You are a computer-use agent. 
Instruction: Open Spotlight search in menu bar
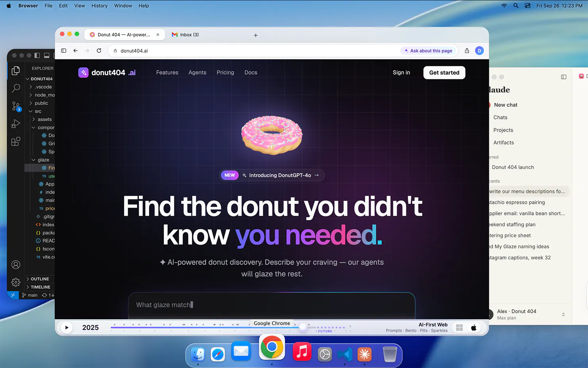point(516,6)
